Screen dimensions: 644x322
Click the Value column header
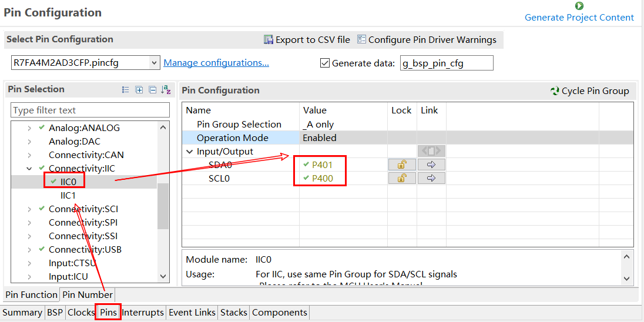tap(314, 110)
